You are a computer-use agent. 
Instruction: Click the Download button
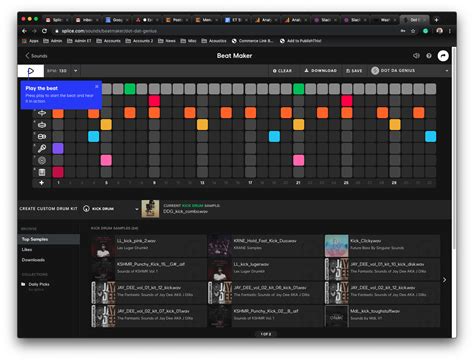(321, 71)
